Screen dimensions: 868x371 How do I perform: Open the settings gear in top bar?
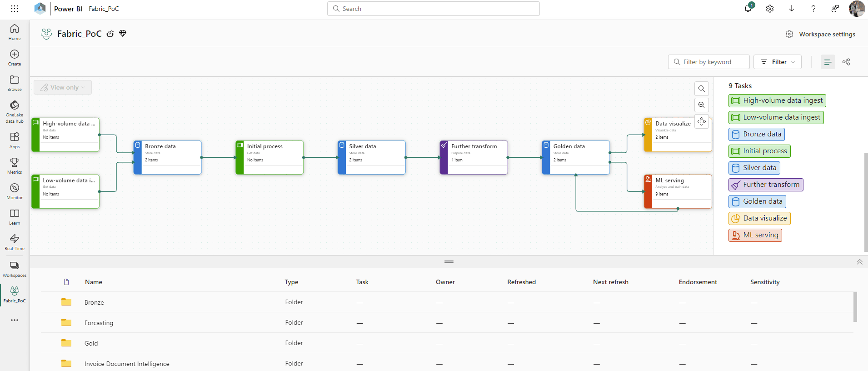click(x=770, y=9)
